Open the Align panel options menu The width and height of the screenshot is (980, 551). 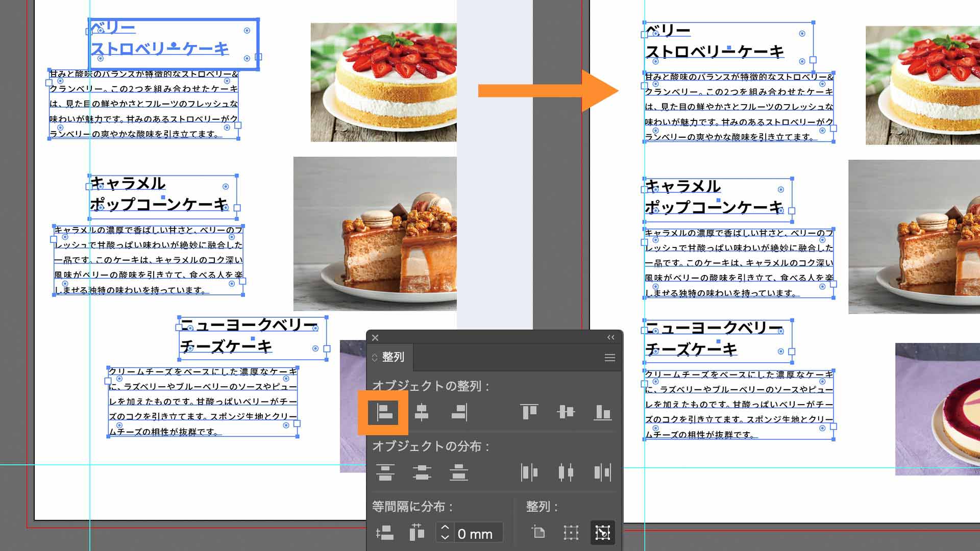click(x=609, y=358)
